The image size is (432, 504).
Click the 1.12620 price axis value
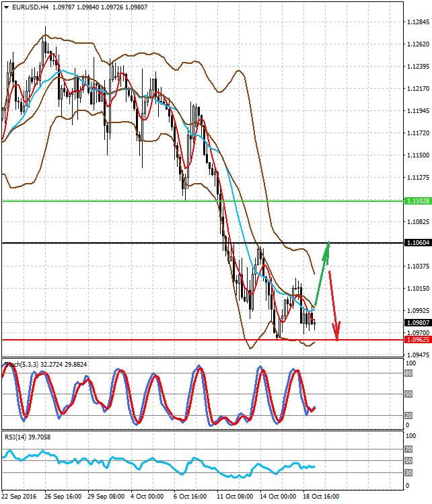pos(418,44)
